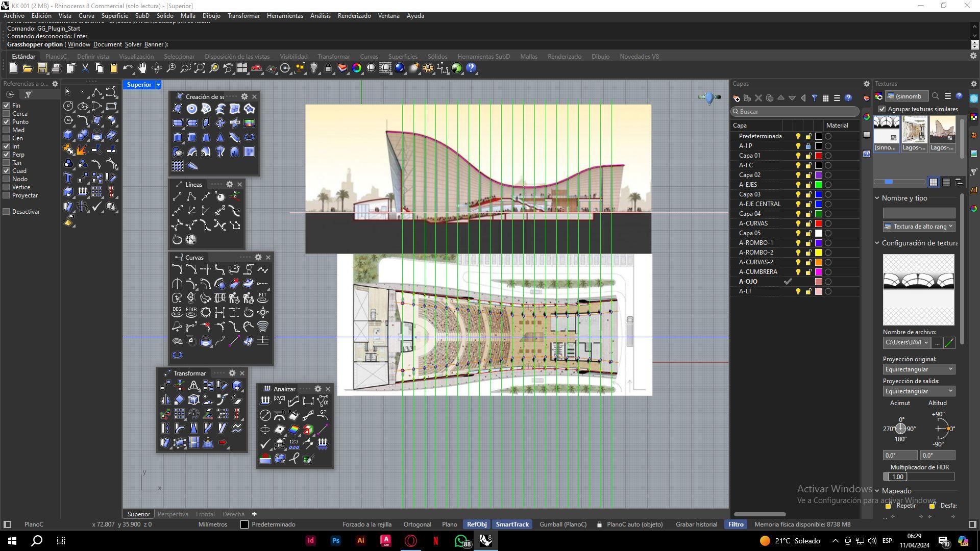Click the Curvas toolbar gear icon
This screenshot has height=551, width=980.
(x=258, y=257)
